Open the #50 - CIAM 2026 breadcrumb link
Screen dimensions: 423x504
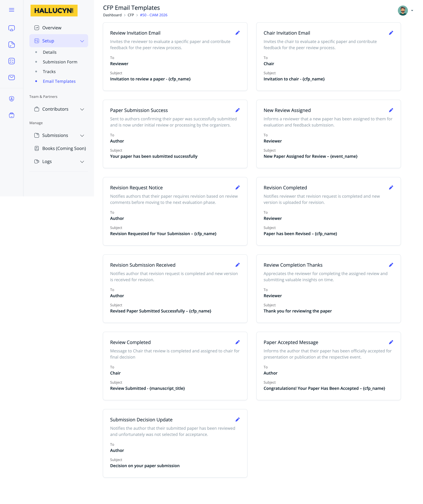pyautogui.click(x=153, y=15)
